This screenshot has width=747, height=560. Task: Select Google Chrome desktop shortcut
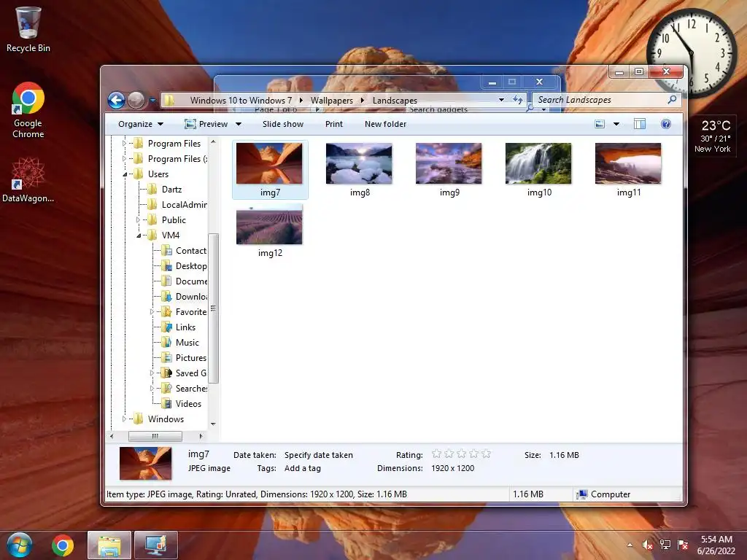click(x=28, y=111)
